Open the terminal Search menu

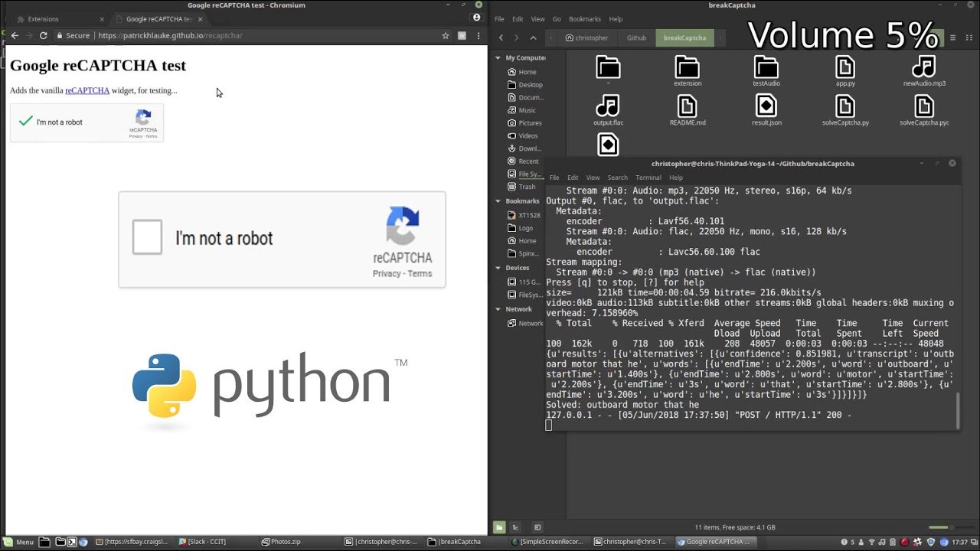618,178
